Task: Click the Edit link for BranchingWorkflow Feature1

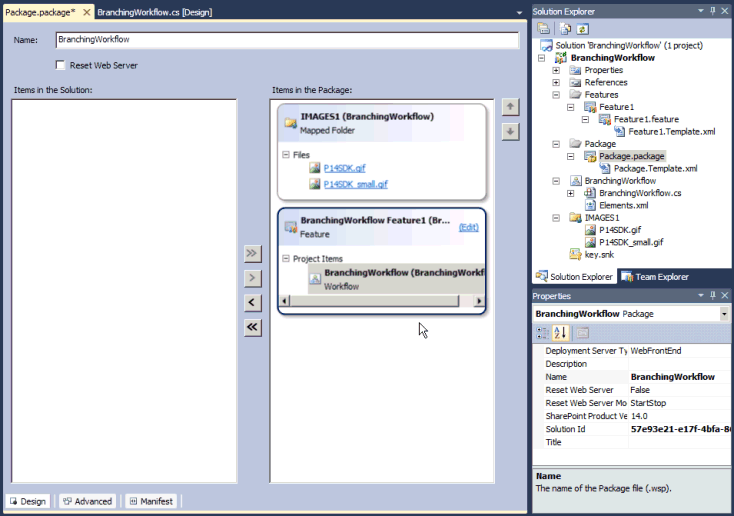Action: (x=468, y=227)
